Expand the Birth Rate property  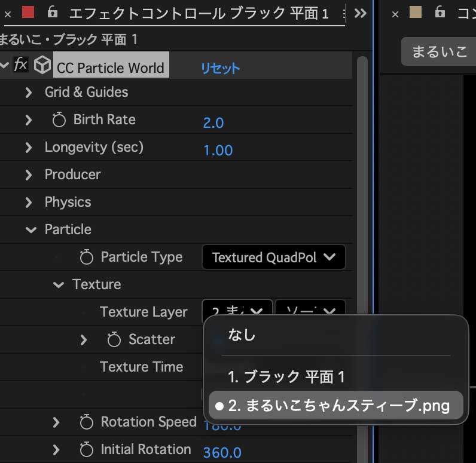coord(28,120)
